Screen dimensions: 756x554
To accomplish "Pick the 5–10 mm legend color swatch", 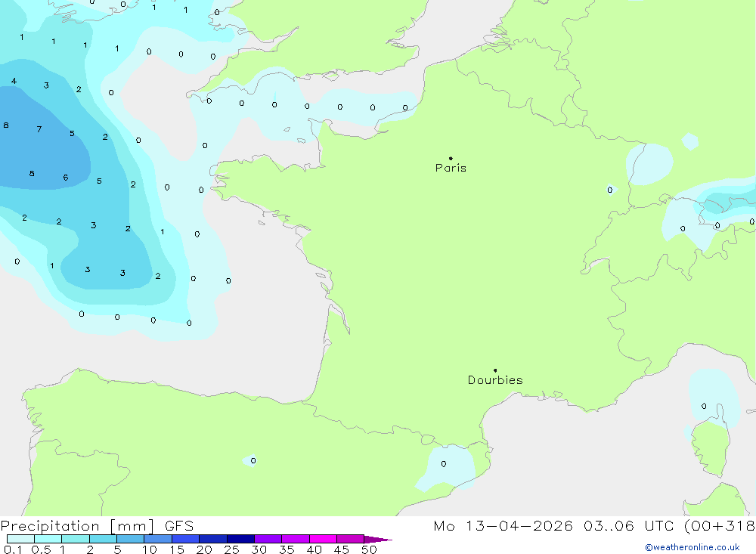I will (x=131, y=539).
